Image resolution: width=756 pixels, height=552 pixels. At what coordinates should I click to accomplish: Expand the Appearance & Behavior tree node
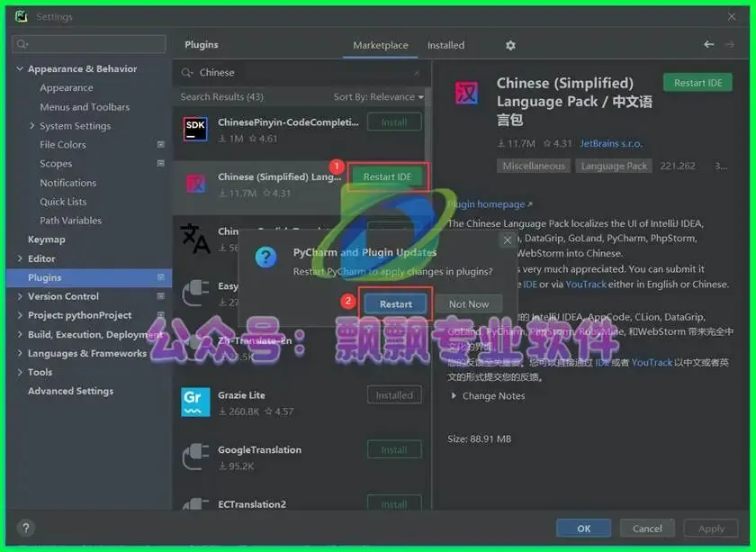click(x=20, y=69)
